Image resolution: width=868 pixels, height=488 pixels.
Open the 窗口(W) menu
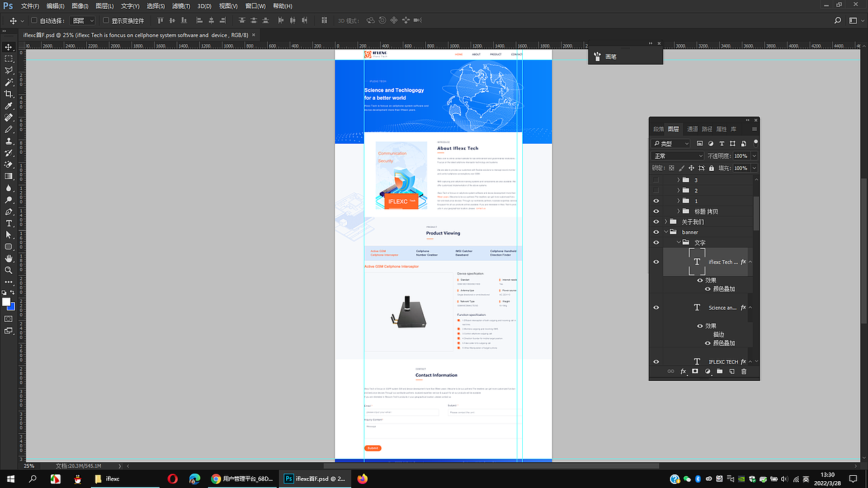256,6
